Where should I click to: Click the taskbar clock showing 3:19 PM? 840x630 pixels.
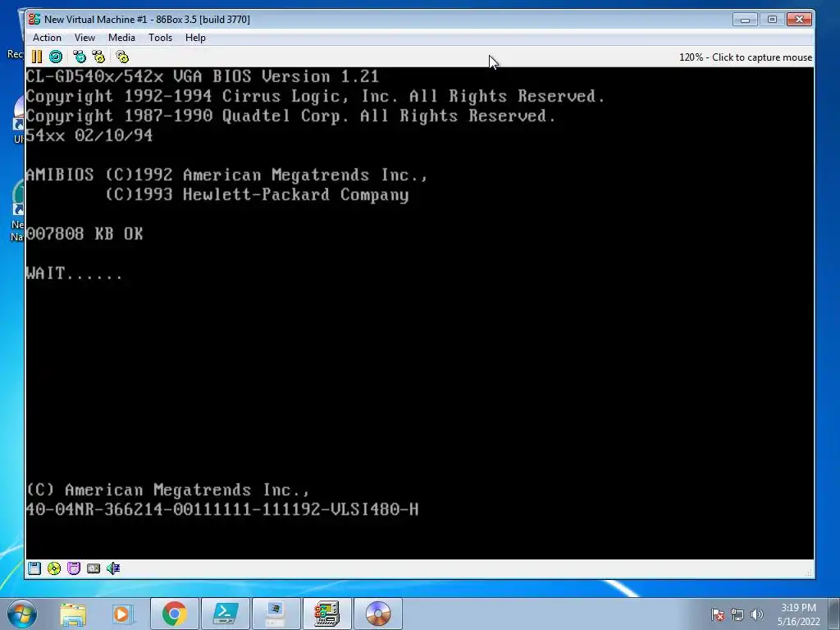tap(798, 614)
